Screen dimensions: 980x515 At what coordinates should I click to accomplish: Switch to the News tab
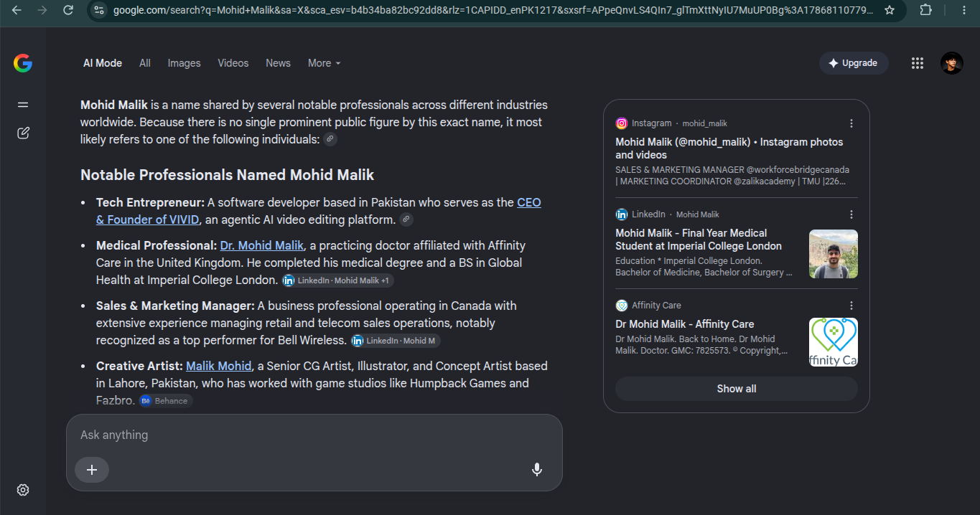point(279,63)
